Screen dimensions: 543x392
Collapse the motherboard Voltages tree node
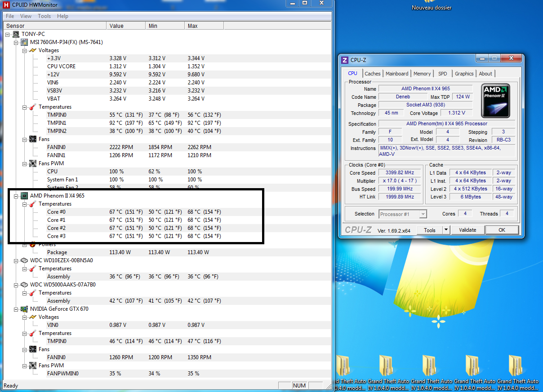[x=25, y=50]
